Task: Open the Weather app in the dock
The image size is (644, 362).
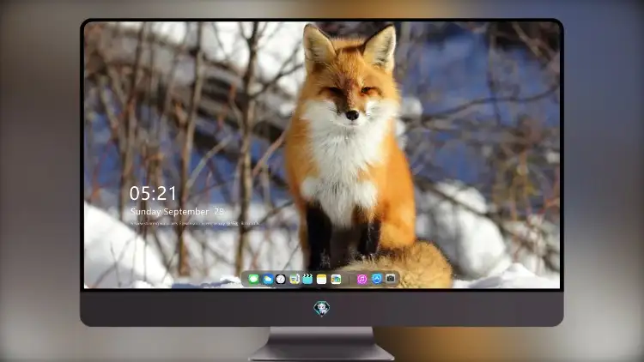Action: [x=267, y=280]
